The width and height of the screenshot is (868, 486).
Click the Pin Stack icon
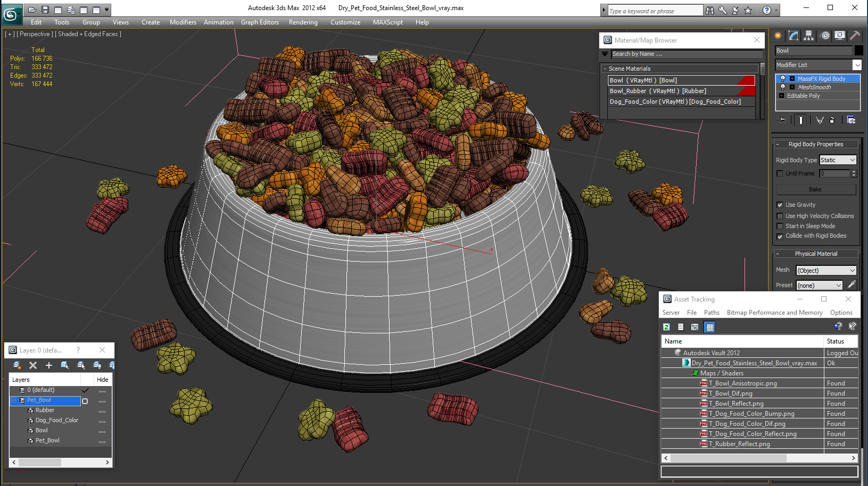click(x=782, y=120)
